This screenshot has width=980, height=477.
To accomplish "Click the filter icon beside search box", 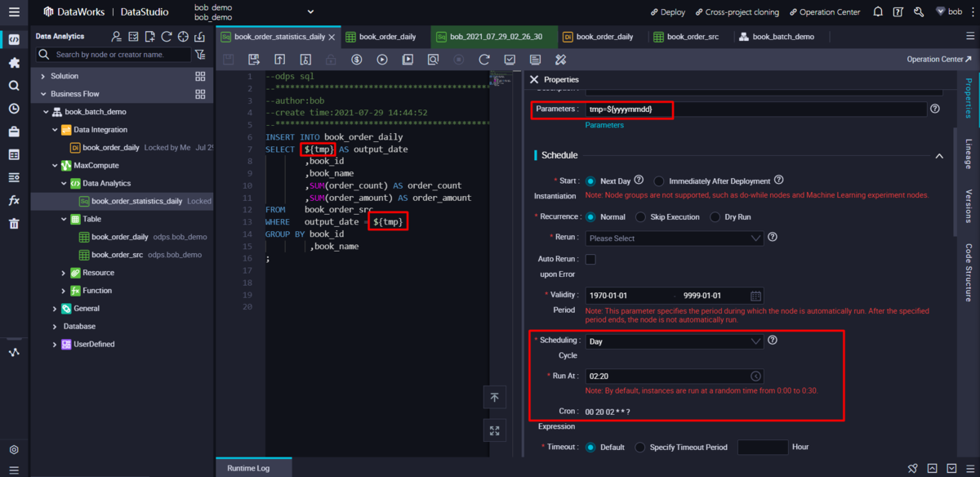I will click(200, 55).
